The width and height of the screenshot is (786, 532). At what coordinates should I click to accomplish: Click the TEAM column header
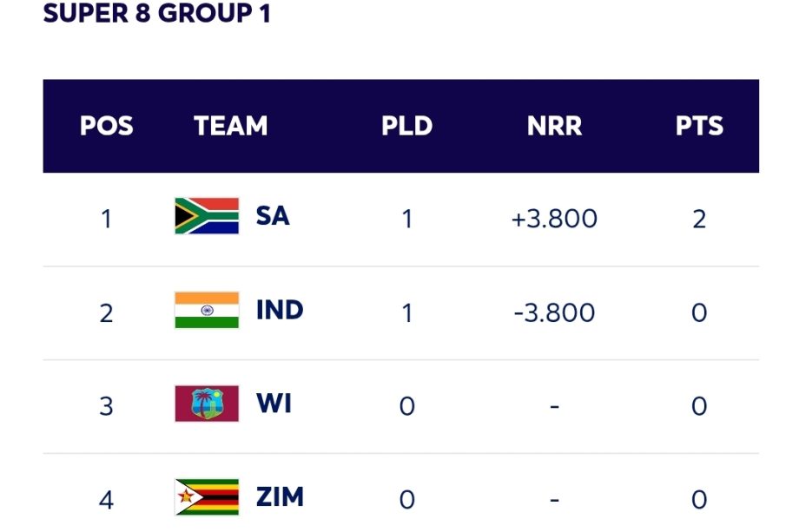click(231, 127)
